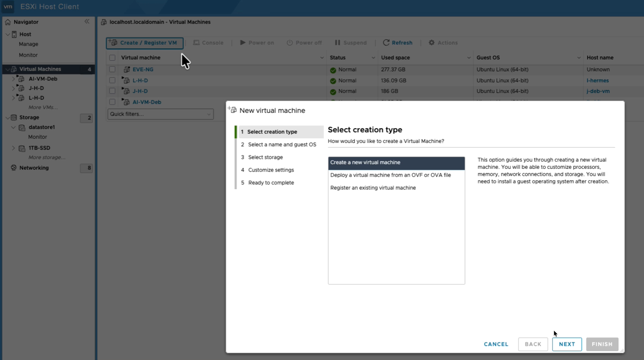The height and width of the screenshot is (360, 644).
Task: Click the 1TB-SSD datastore icon
Action: (x=22, y=148)
